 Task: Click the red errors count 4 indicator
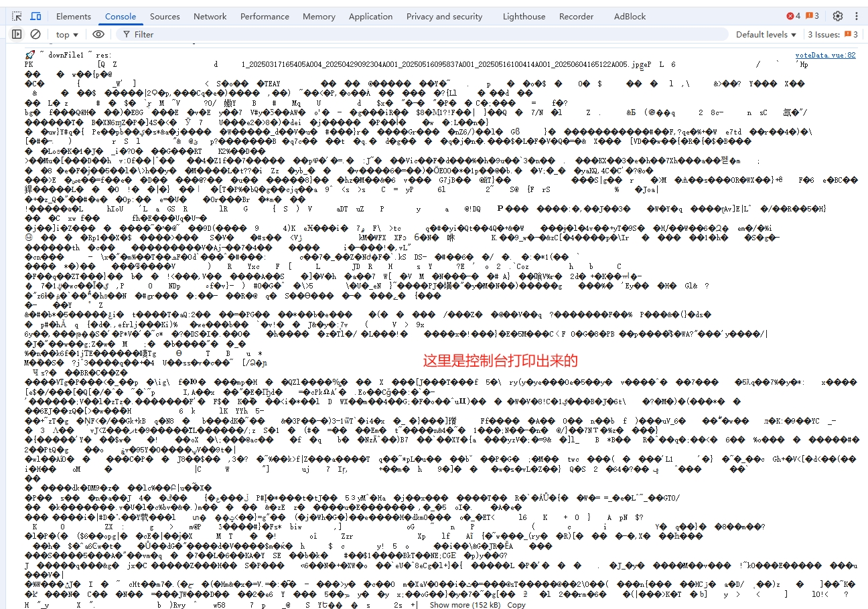[x=793, y=16]
